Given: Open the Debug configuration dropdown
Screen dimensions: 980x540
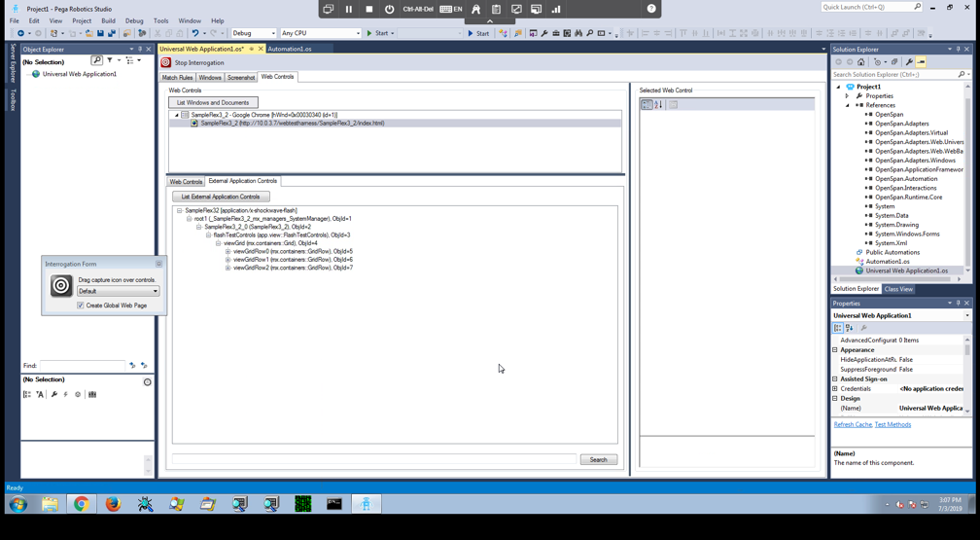Looking at the screenshot, I should (x=254, y=33).
